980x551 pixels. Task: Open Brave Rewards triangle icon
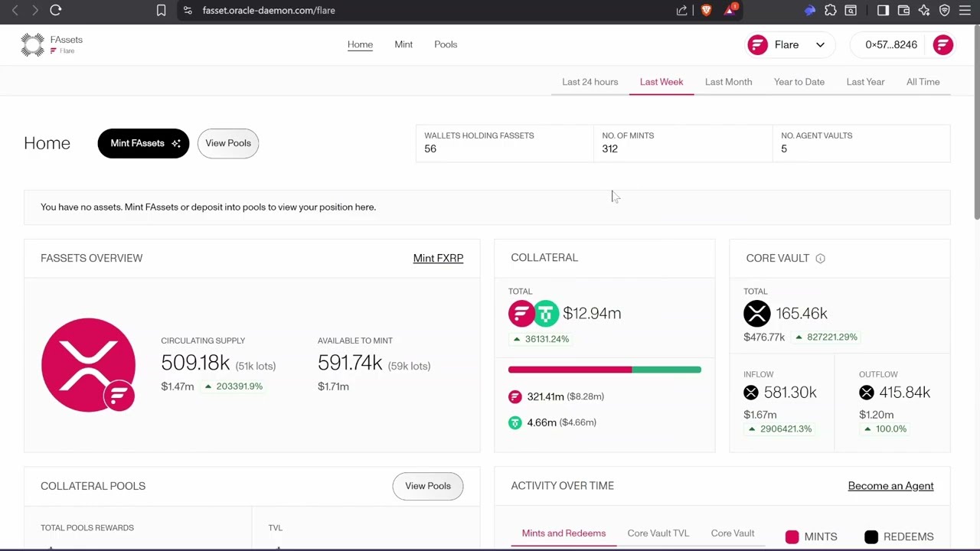tap(730, 10)
